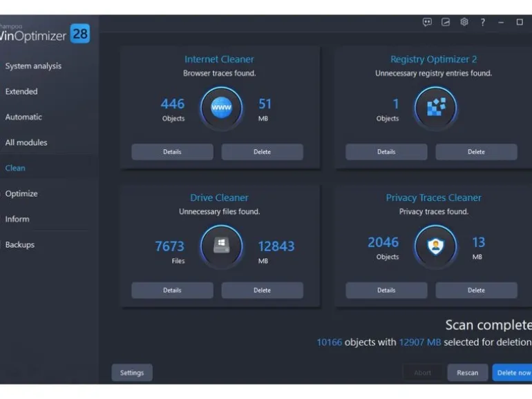The height and width of the screenshot is (399, 532).
Task: View Details for Registry Optimizer 2
Action: point(386,152)
